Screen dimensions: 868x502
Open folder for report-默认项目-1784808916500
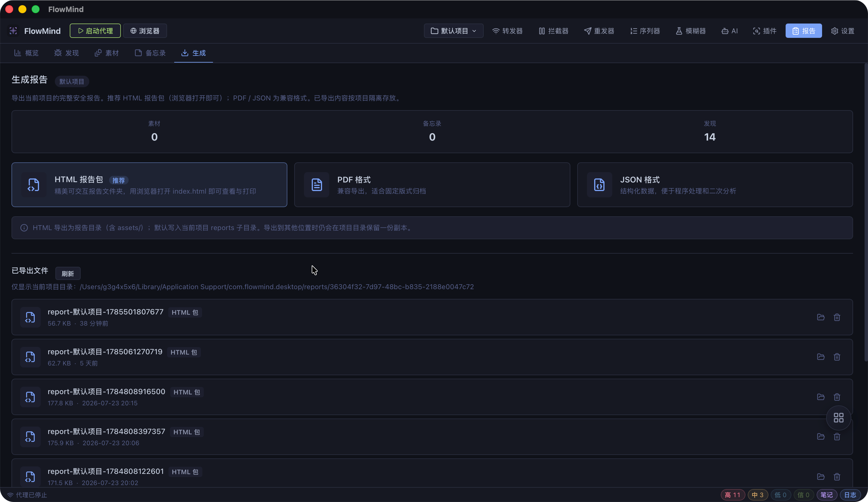(x=821, y=397)
